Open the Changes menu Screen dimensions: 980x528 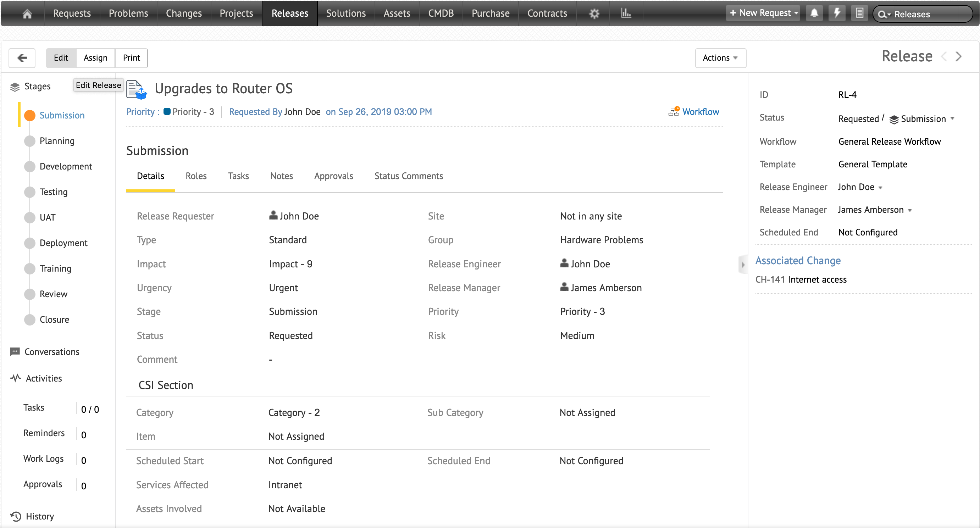coord(183,13)
